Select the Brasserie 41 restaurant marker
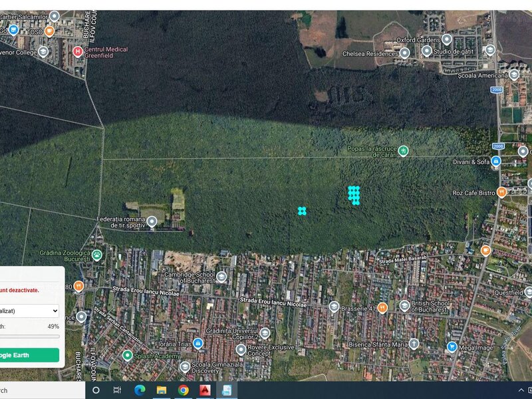The height and width of the screenshot is (399, 532). click(382, 308)
